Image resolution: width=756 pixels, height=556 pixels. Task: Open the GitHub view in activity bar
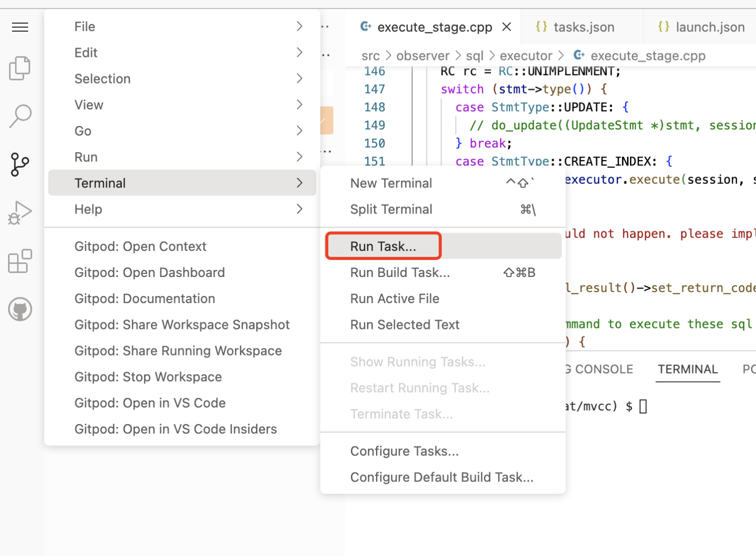coord(20,309)
